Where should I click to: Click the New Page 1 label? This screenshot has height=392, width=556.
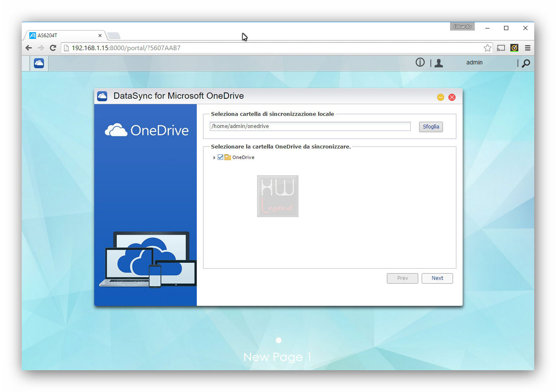(x=278, y=357)
